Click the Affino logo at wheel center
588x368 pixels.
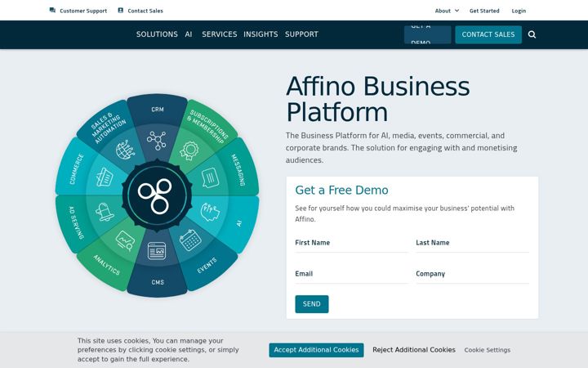pyautogui.click(x=157, y=195)
